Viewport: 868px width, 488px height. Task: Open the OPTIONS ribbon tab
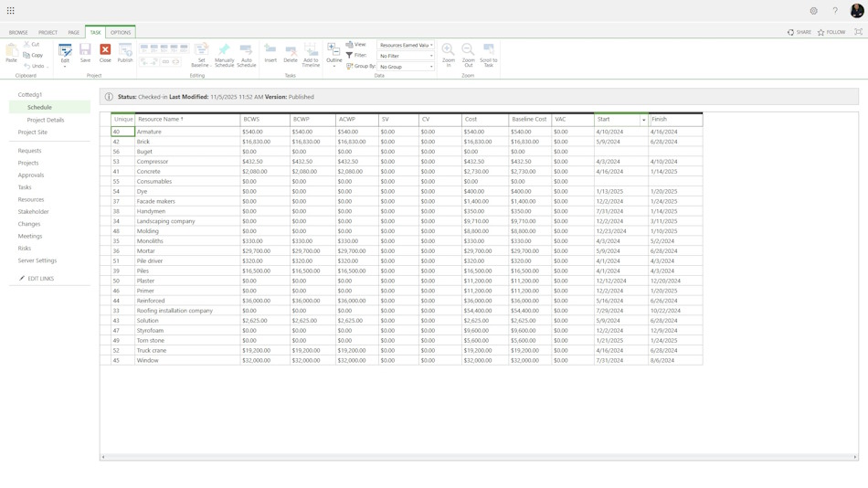pyautogui.click(x=121, y=33)
